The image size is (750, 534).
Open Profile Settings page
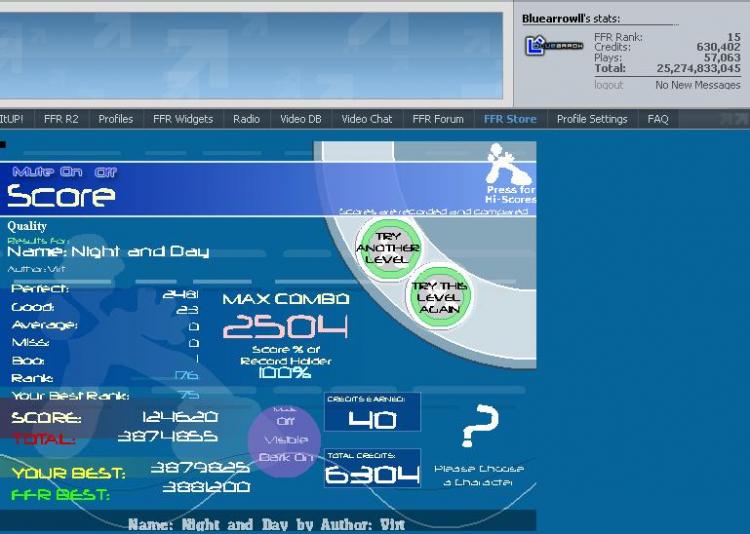(592, 119)
